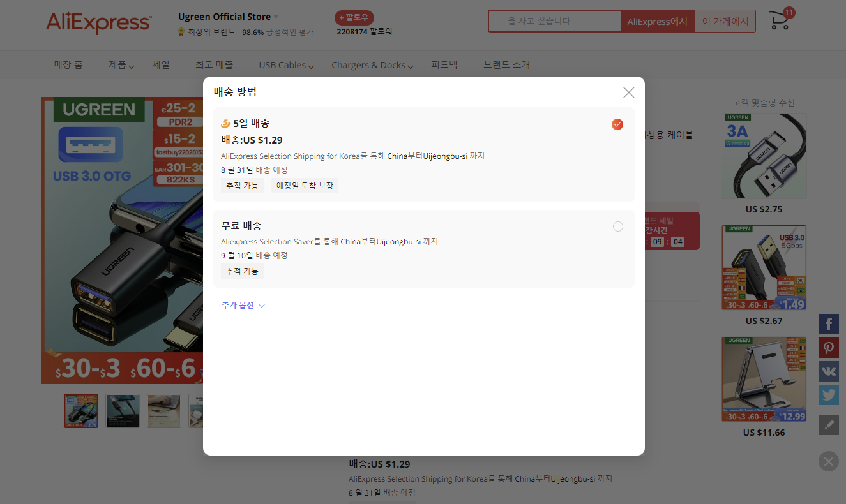Click the 무료 배송 option title

[x=241, y=226]
